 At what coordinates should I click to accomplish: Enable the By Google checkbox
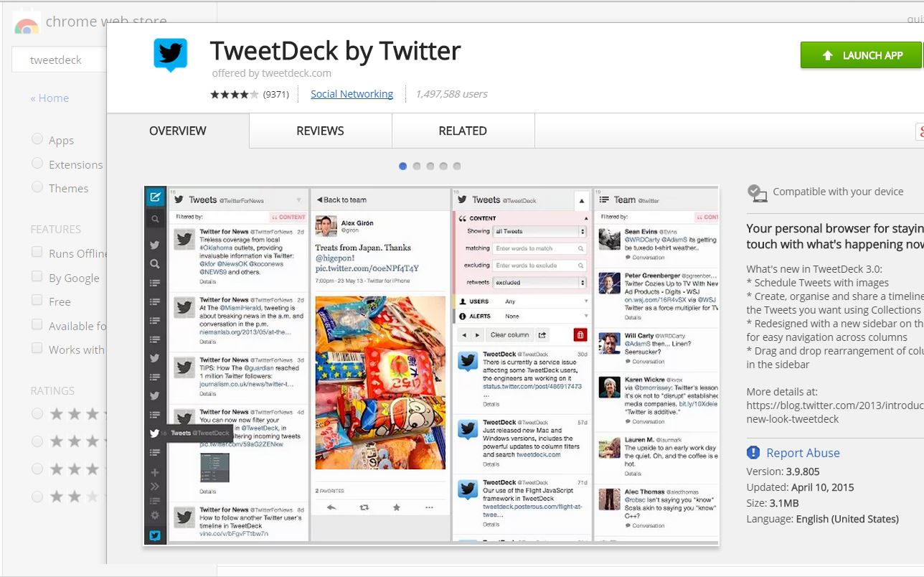tap(37, 278)
